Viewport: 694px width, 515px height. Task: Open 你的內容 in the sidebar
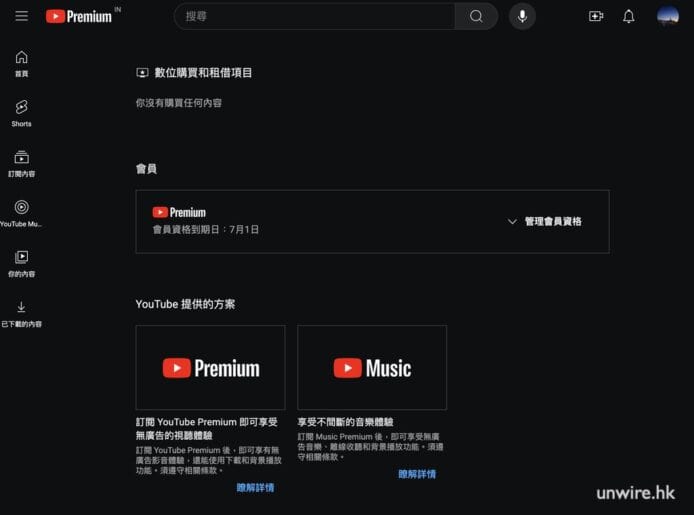point(21,263)
